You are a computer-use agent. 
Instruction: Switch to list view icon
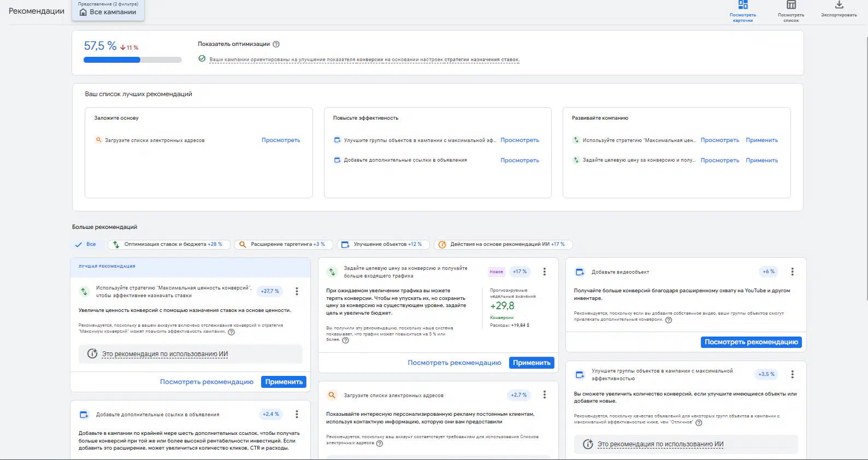click(791, 5)
